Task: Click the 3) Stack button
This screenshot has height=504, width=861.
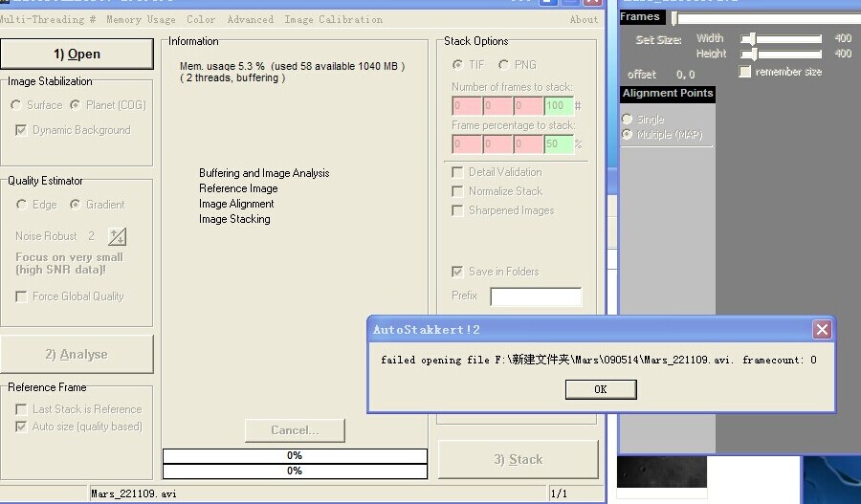Action: [x=518, y=459]
